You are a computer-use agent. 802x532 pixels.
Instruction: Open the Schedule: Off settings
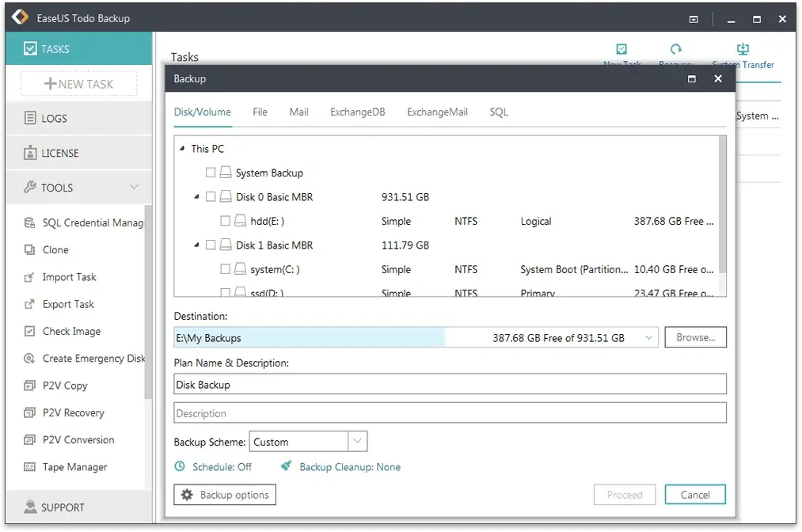tap(214, 466)
